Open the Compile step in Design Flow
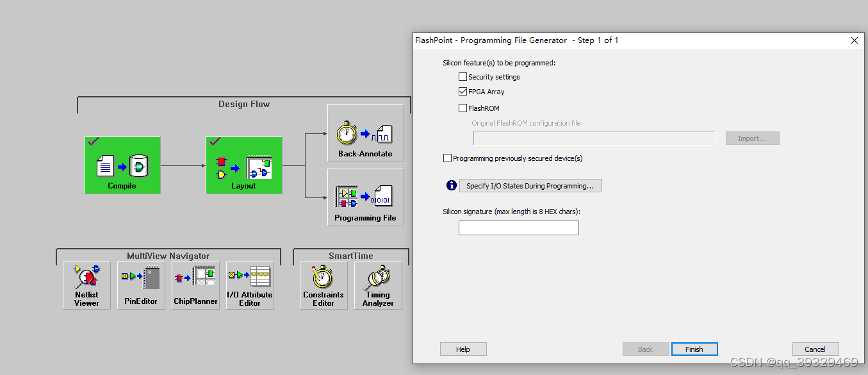The height and width of the screenshot is (375, 868). click(122, 165)
